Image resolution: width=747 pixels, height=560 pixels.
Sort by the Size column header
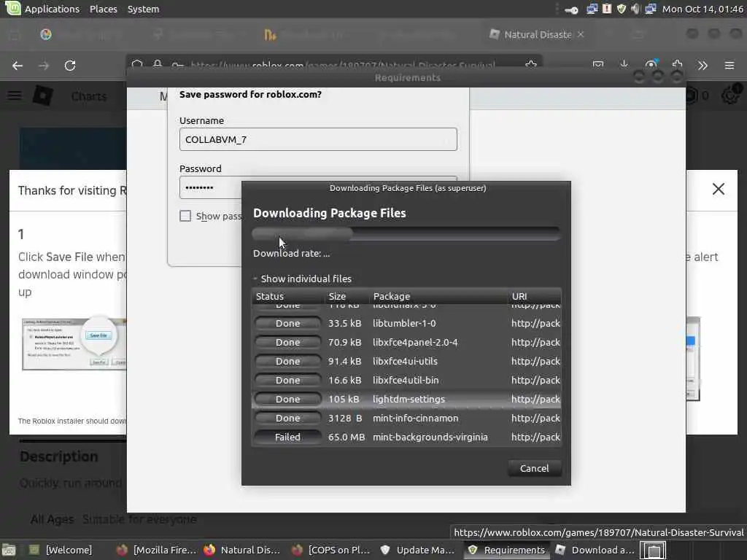pyautogui.click(x=347, y=296)
